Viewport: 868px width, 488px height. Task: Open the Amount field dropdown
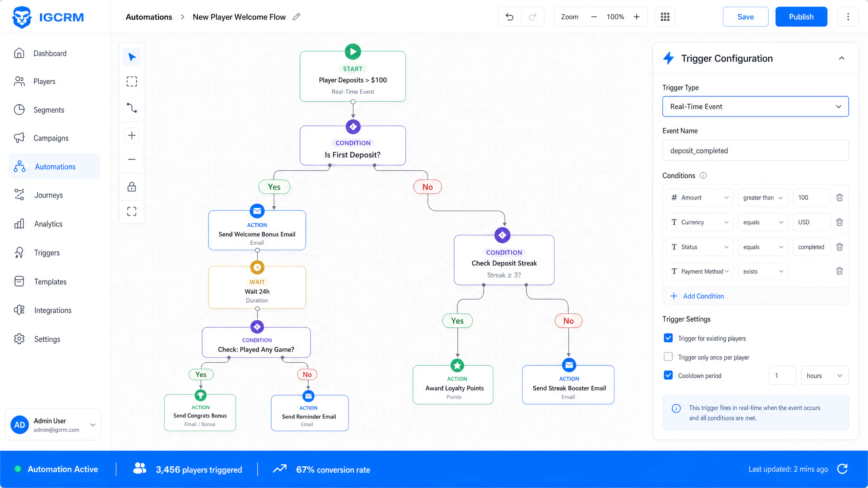[700, 198]
